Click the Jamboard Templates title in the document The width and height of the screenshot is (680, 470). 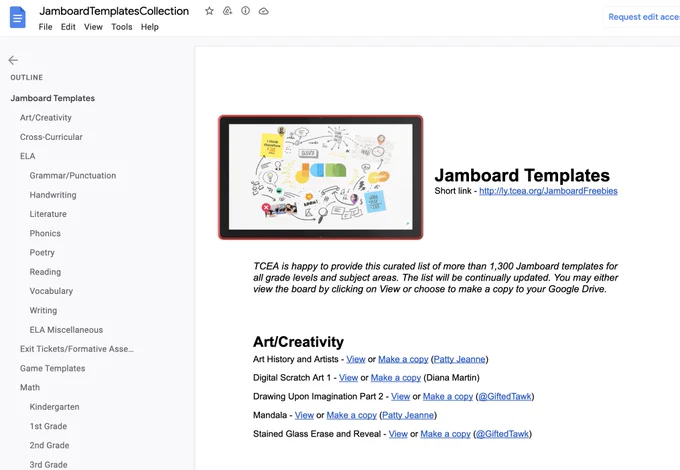[522, 175]
